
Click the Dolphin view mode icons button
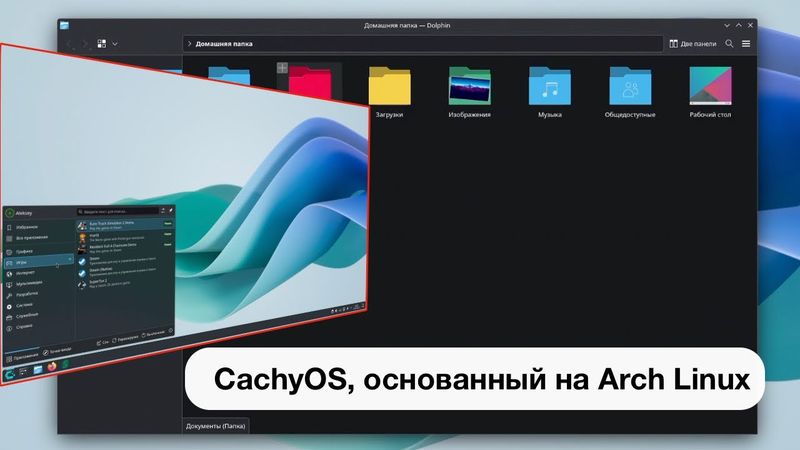click(102, 44)
